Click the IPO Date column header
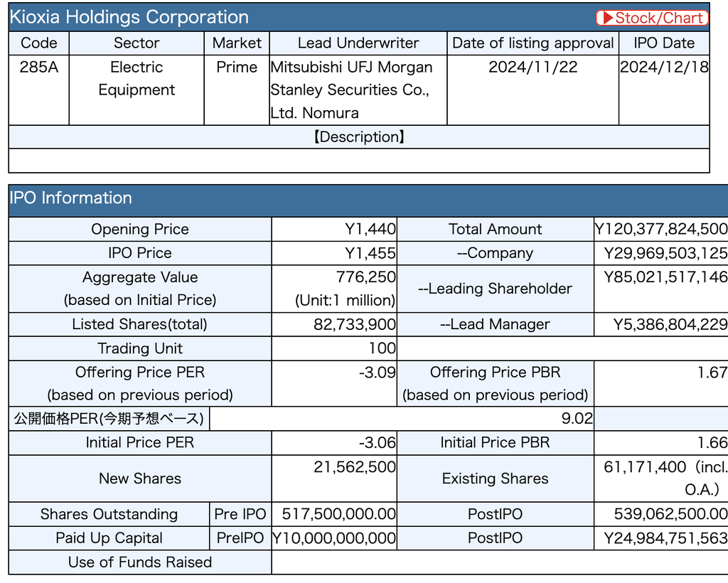The height and width of the screenshot is (583, 728). 664,43
